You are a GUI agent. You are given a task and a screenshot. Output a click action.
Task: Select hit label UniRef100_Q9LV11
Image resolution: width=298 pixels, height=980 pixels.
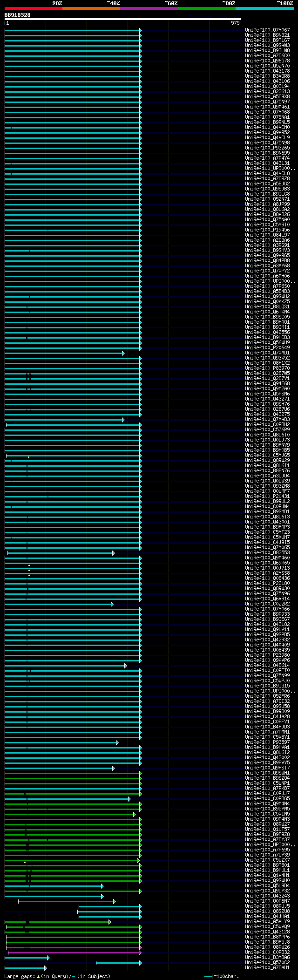267,630
